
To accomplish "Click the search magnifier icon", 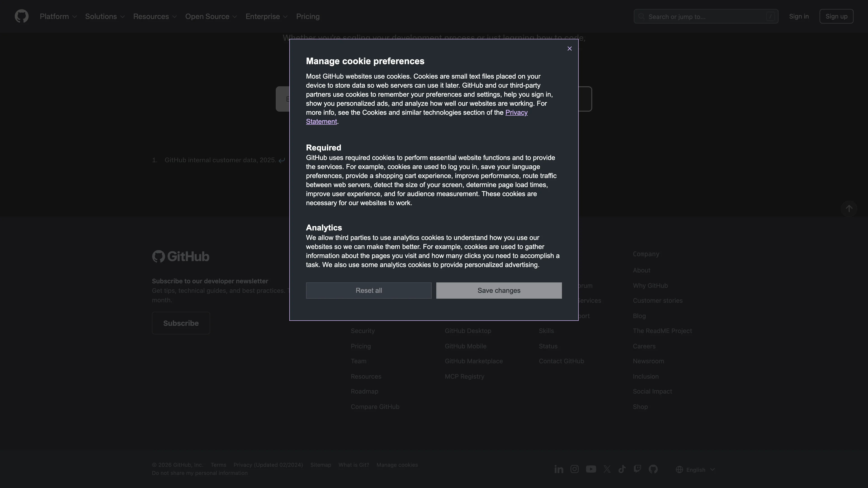I will tap(641, 16).
